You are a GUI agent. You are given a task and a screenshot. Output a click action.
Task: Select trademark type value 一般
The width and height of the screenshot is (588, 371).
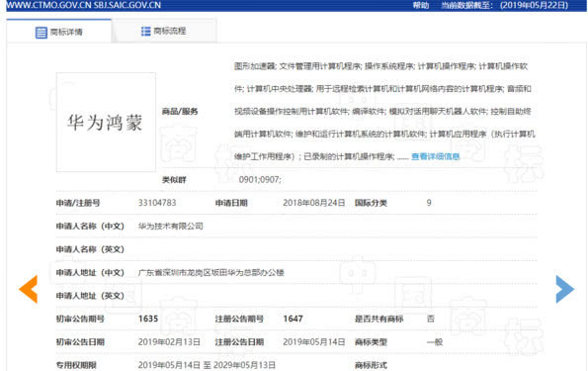coord(435,342)
